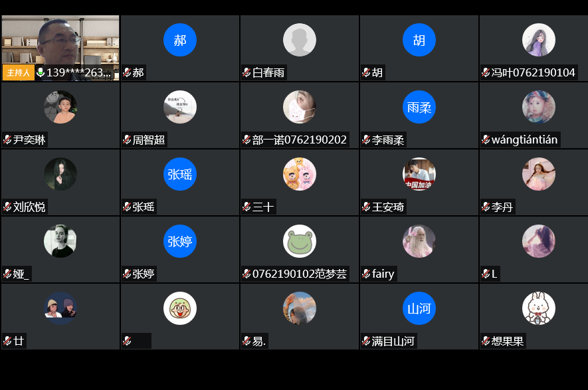Click the muted mic icon beside 想果果

pyautogui.click(x=486, y=341)
